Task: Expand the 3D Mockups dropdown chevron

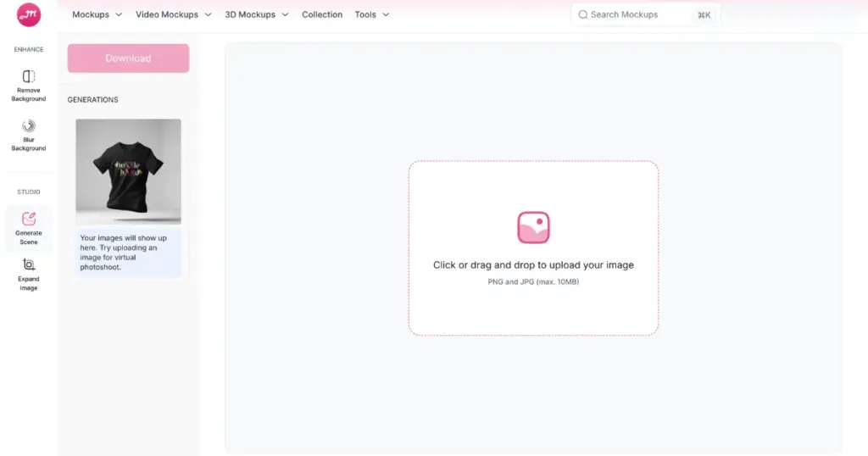Action: tap(285, 15)
